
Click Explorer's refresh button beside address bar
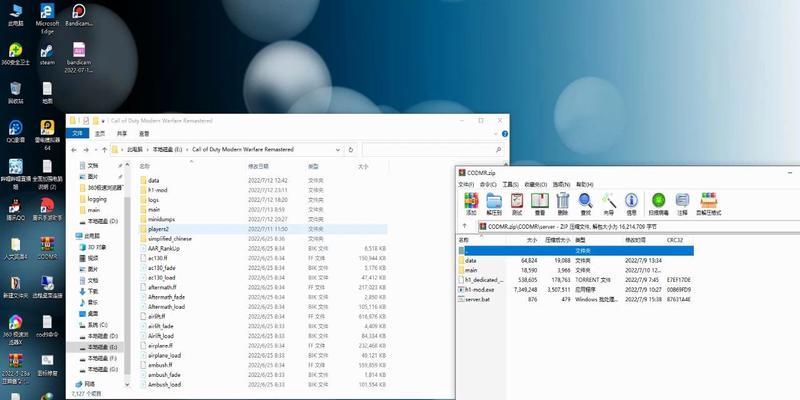pyautogui.click(x=351, y=150)
